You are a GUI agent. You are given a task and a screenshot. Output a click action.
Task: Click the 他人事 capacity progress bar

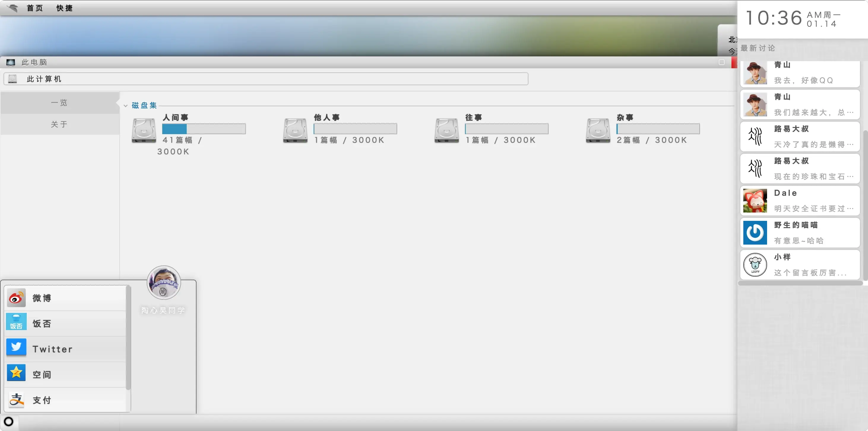pyautogui.click(x=355, y=129)
